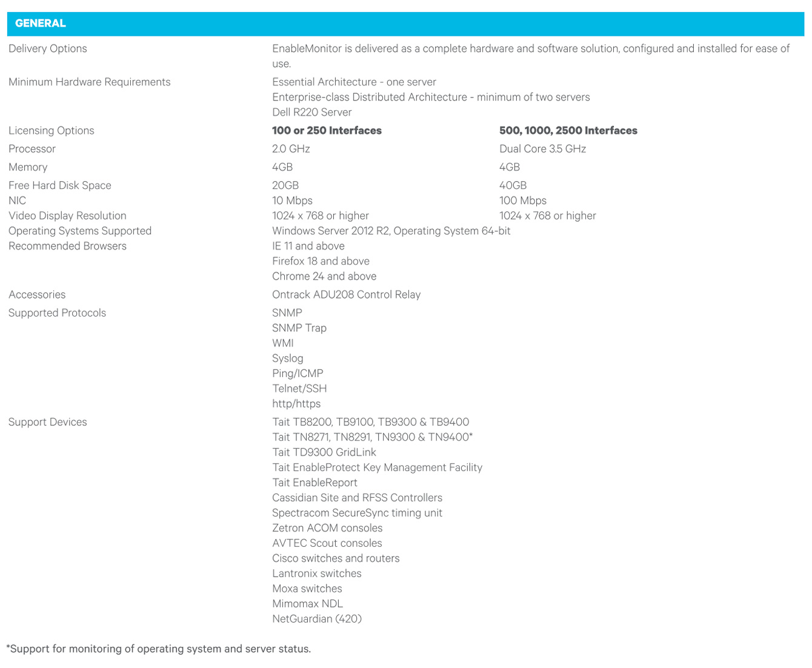Click the Delivery Options row label
812x668 pixels.
[48, 48]
